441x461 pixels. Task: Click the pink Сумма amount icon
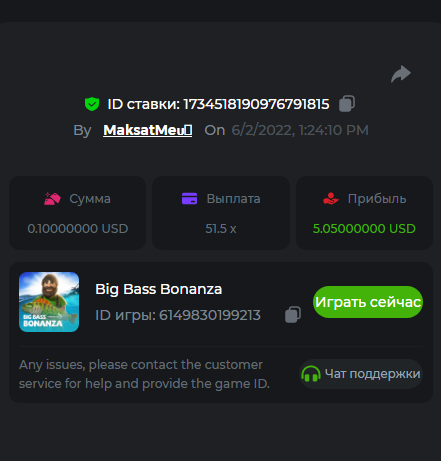pyautogui.click(x=52, y=199)
